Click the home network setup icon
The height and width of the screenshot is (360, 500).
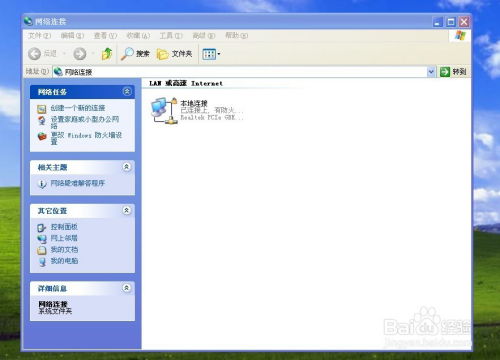[x=42, y=120]
